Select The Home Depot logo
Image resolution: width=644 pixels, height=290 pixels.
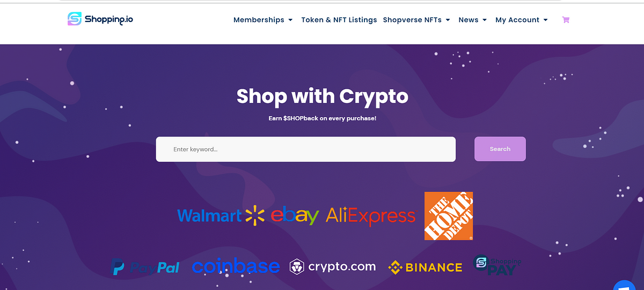click(449, 216)
